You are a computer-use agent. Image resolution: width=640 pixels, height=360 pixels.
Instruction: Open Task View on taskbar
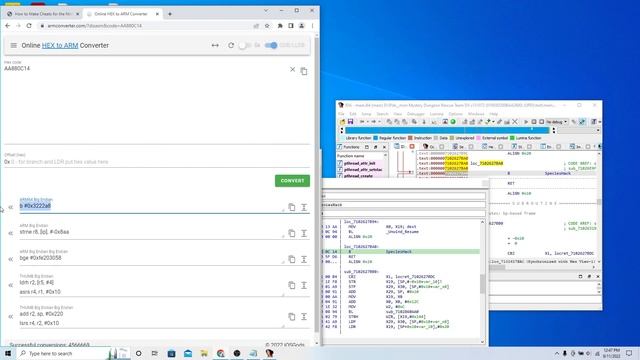154,353
